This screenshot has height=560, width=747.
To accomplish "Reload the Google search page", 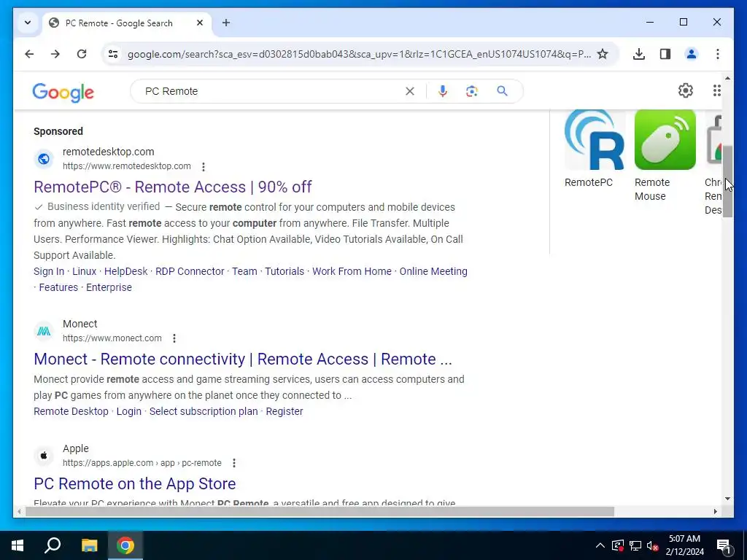I will (x=82, y=54).
